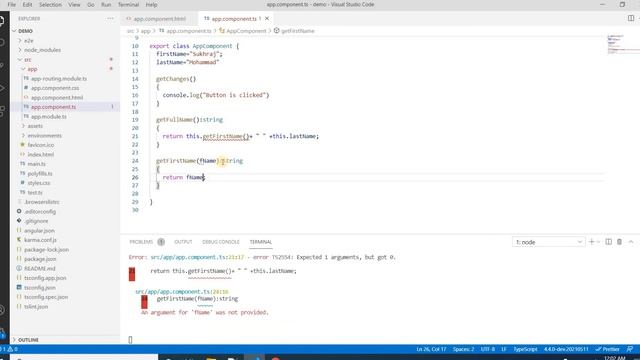Change indentation via 'Spaces: 2'
Viewport: 640px width, 360px height.
pos(463,349)
